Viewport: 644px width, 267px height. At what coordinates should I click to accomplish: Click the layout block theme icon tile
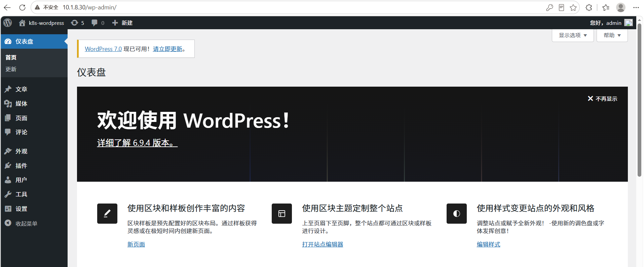(x=282, y=214)
